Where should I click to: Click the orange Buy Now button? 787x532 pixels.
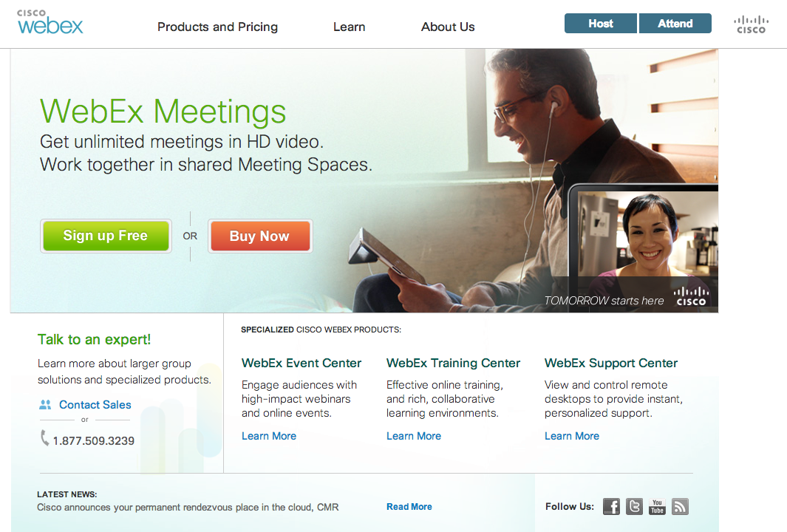(260, 236)
